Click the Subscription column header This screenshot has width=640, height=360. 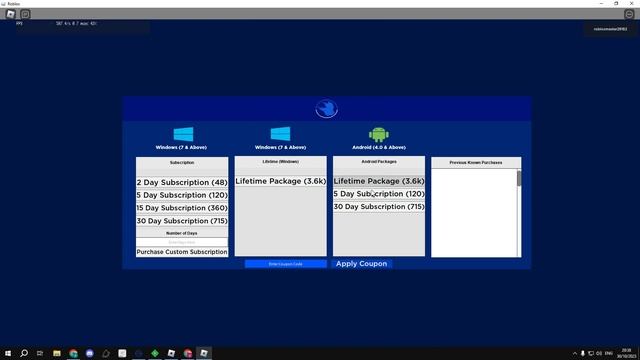[x=182, y=162]
